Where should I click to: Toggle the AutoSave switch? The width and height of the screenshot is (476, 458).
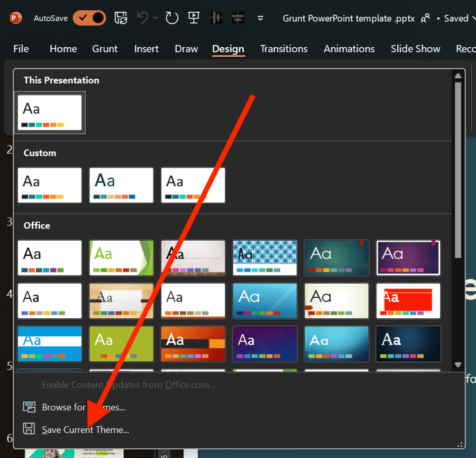(x=89, y=18)
